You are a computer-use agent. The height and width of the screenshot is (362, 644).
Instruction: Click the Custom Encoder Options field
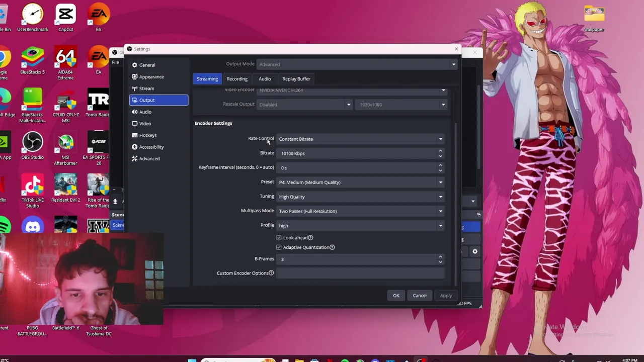click(x=360, y=274)
